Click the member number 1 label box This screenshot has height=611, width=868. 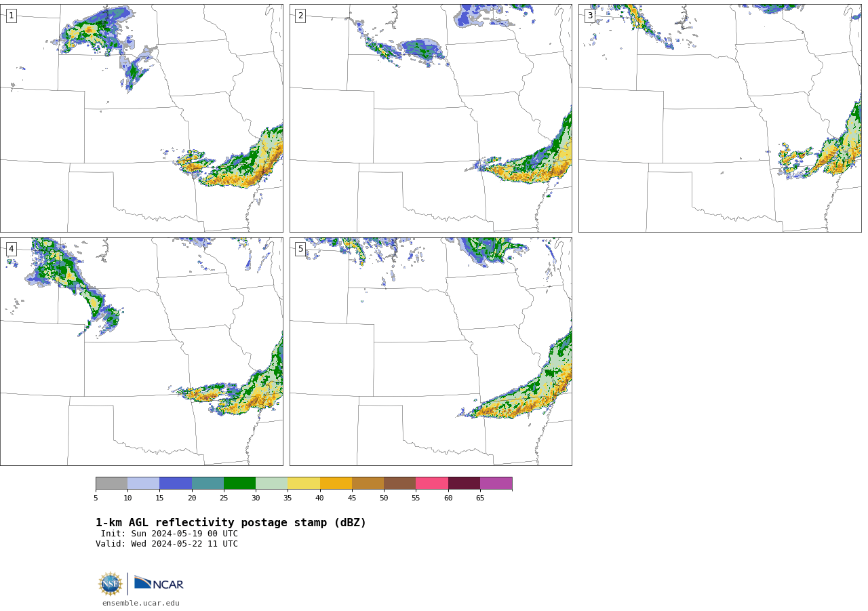click(11, 16)
